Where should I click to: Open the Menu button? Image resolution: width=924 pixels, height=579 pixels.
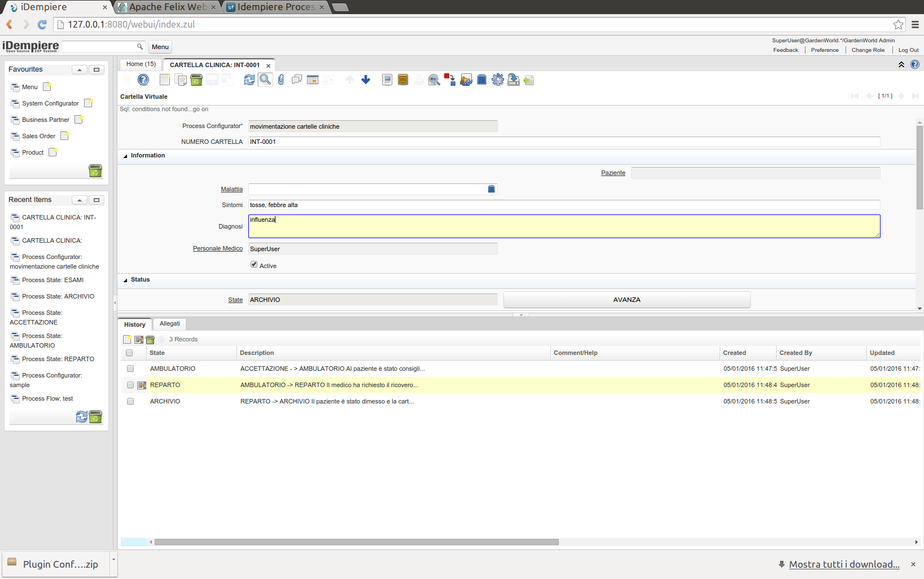pyautogui.click(x=160, y=47)
